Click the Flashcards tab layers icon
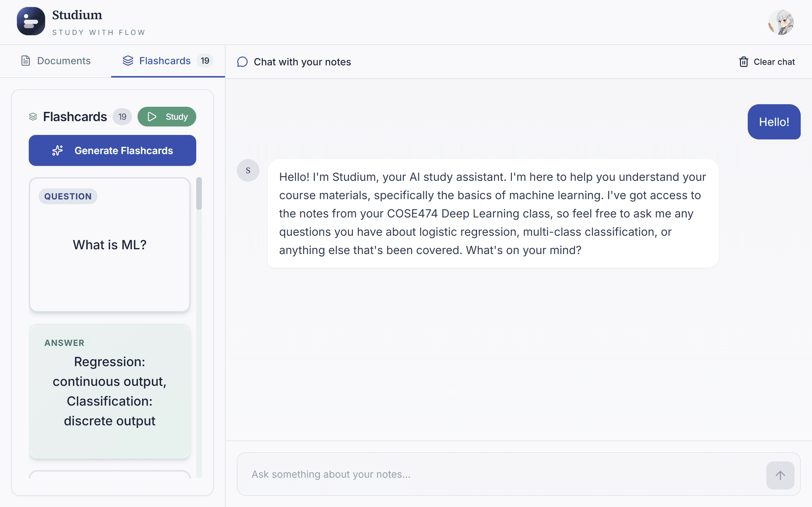812x507 pixels. (x=128, y=61)
